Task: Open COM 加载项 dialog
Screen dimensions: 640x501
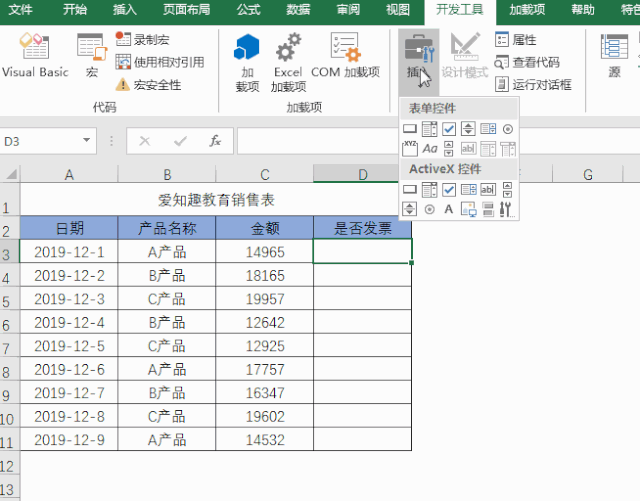Action: pyautogui.click(x=345, y=55)
